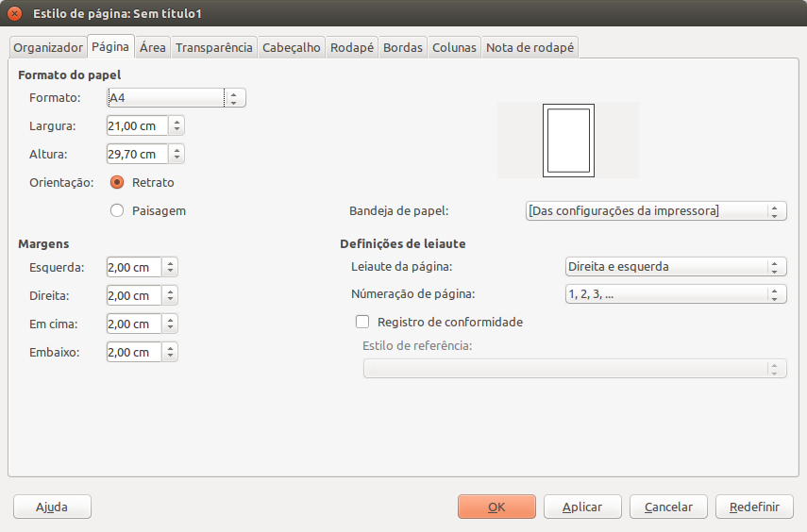Screen dimensions: 807x532
Task: Close the Estilo de página dialog
Action: coord(15,13)
